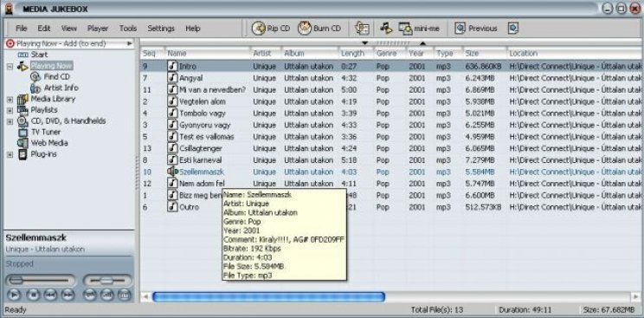The width and height of the screenshot is (644, 318).
Task: Click the fast-forward/next track button
Action: (x=68, y=295)
